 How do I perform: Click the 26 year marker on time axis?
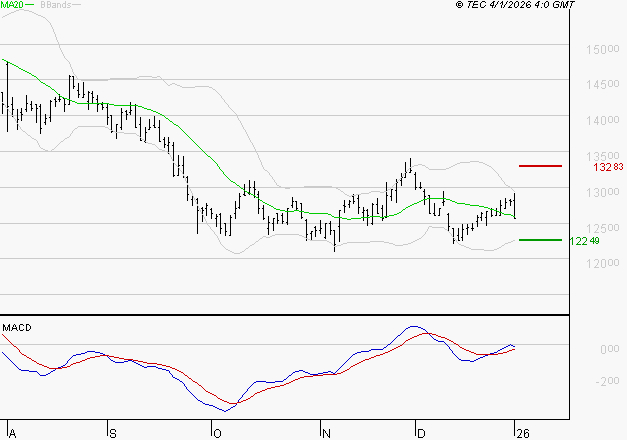coord(523,434)
